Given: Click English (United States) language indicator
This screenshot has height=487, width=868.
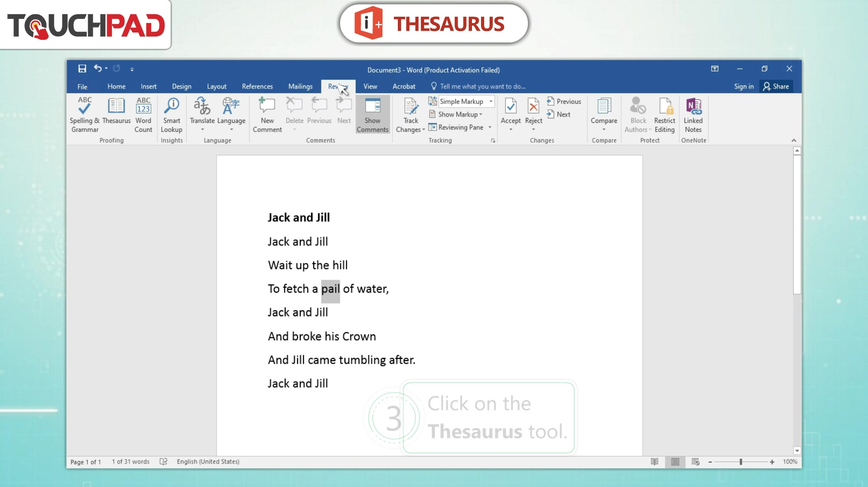Looking at the screenshot, I should pos(208,462).
